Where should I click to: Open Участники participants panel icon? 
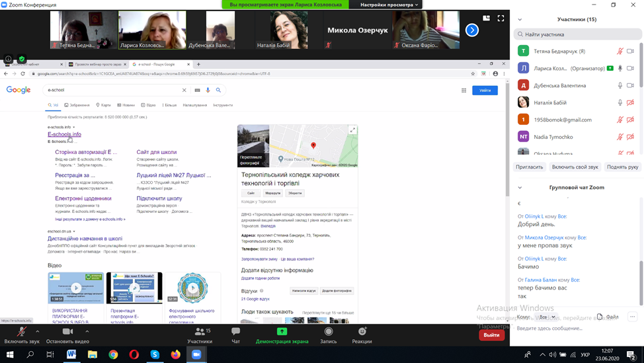pyautogui.click(x=200, y=335)
